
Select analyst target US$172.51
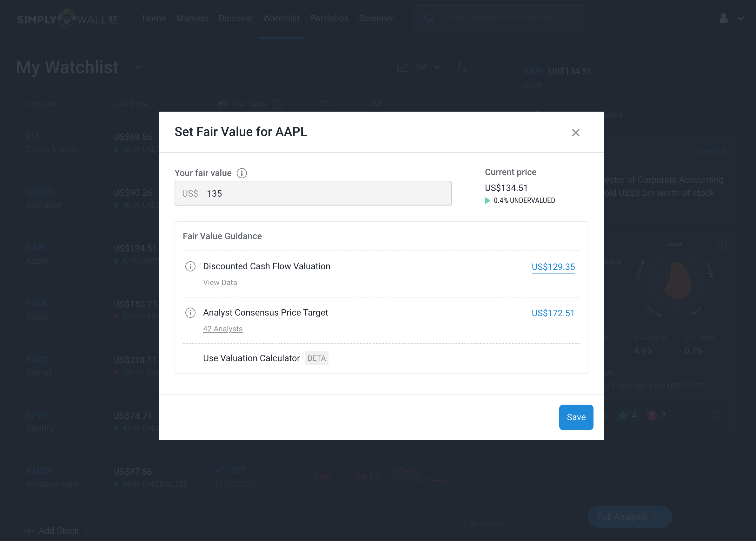(553, 313)
